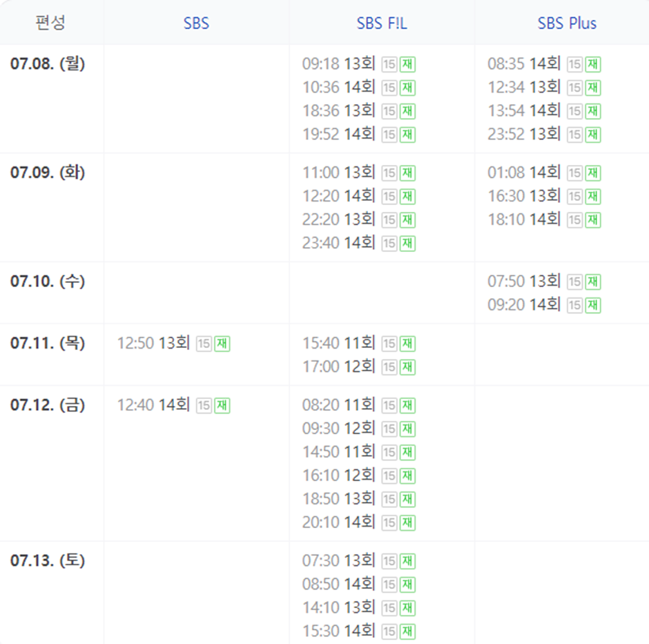Click the 12:34 13회 schedule entry
Image resolution: width=649 pixels, height=644 pixels.
524,88
